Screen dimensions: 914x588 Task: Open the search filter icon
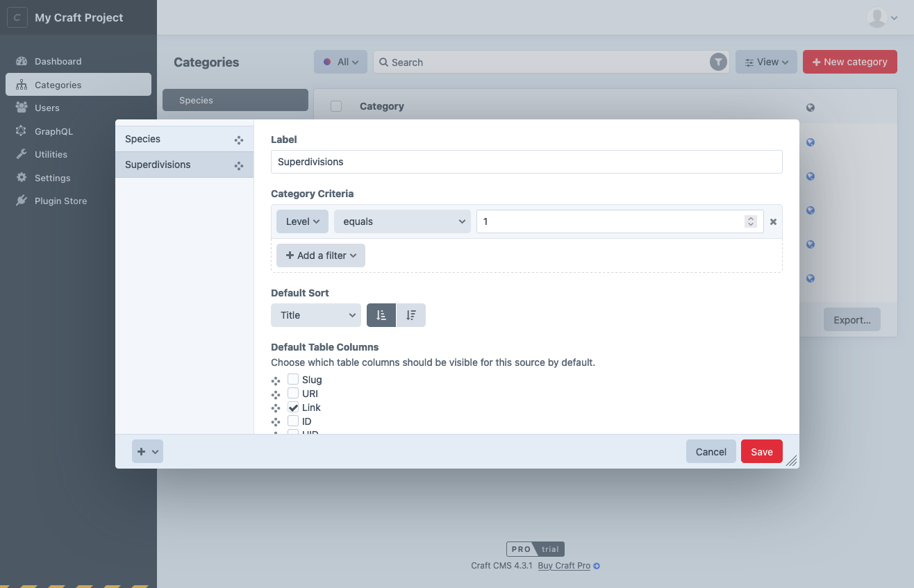coord(718,62)
